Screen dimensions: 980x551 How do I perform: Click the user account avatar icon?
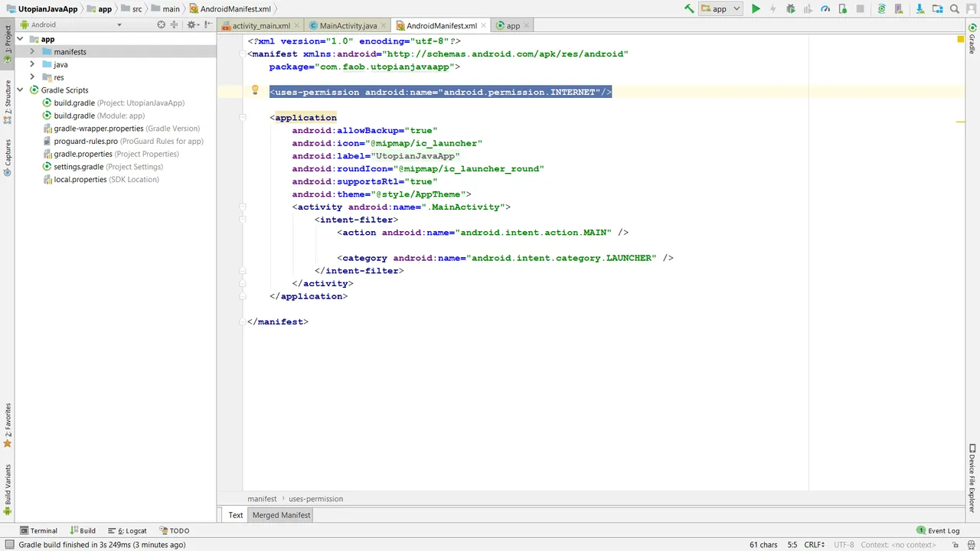(971, 9)
